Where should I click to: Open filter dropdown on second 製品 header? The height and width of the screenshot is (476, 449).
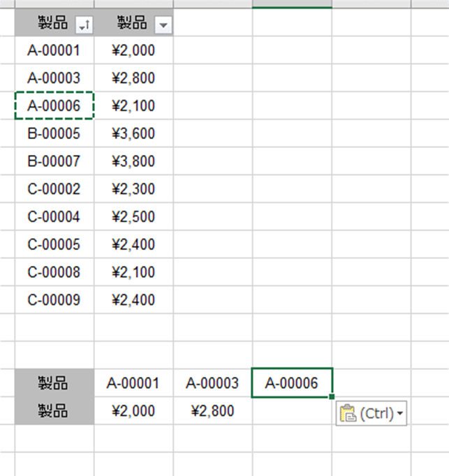pos(163,25)
